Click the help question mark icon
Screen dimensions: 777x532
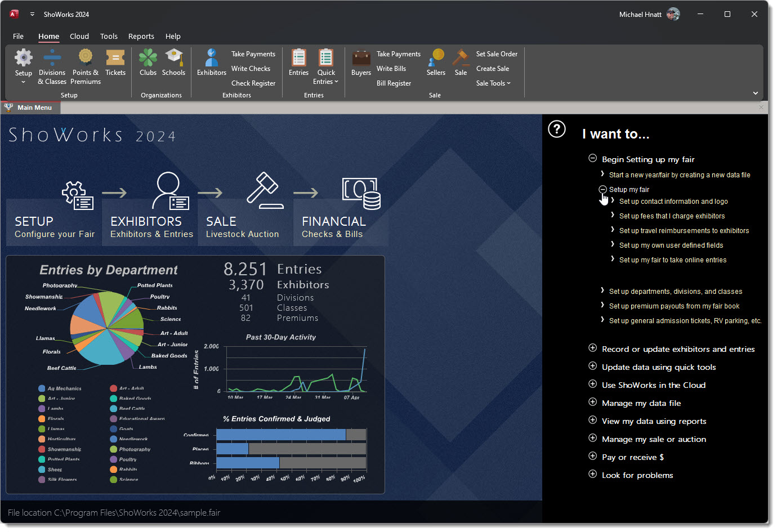pos(557,129)
